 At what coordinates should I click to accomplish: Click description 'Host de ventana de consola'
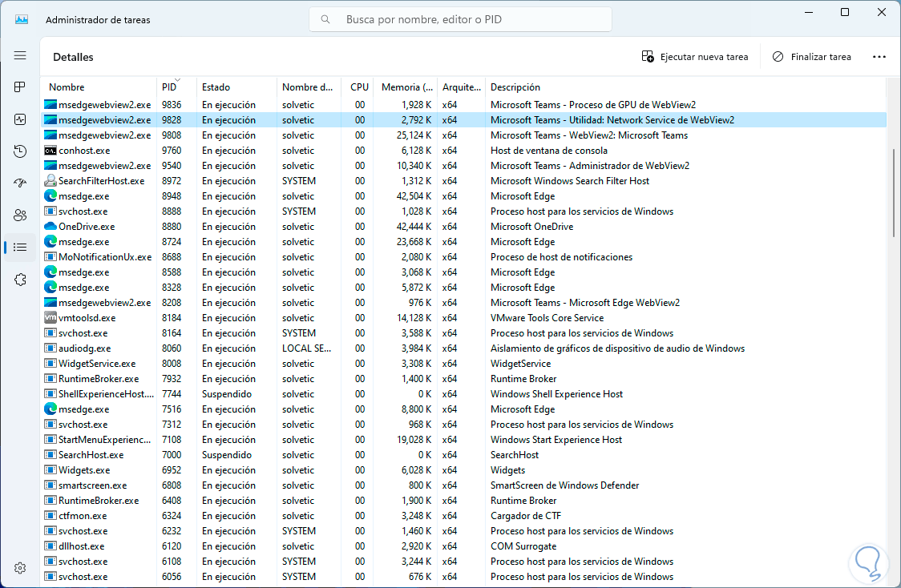(x=549, y=151)
